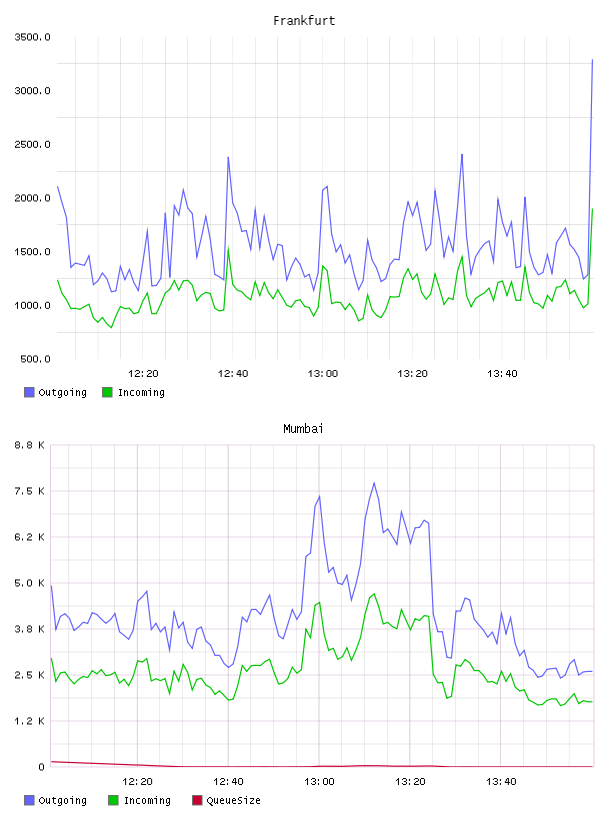Screen dimensions: 608x816
Task: Select the Incoming label in Mumbai legend
Action: pos(147,800)
